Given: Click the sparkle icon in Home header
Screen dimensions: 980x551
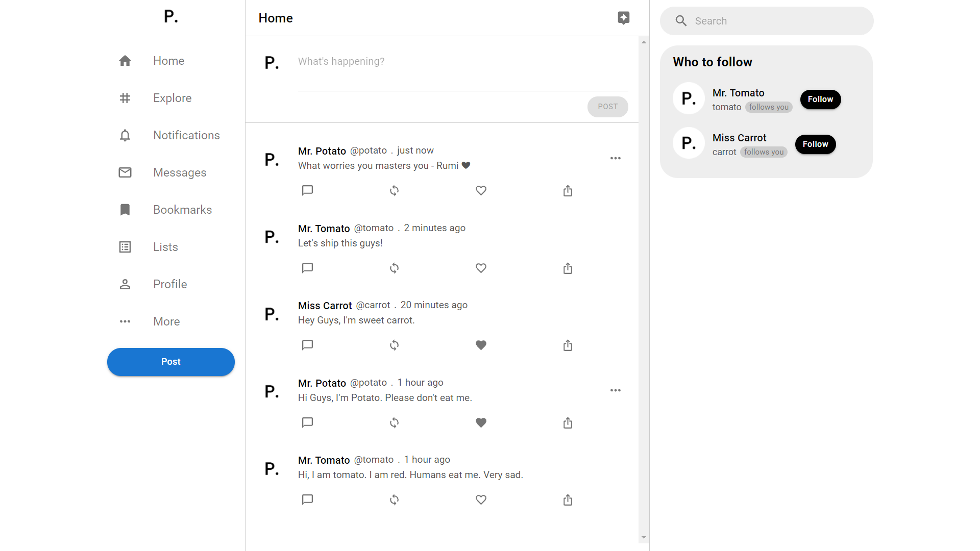Looking at the screenshot, I should (623, 18).
